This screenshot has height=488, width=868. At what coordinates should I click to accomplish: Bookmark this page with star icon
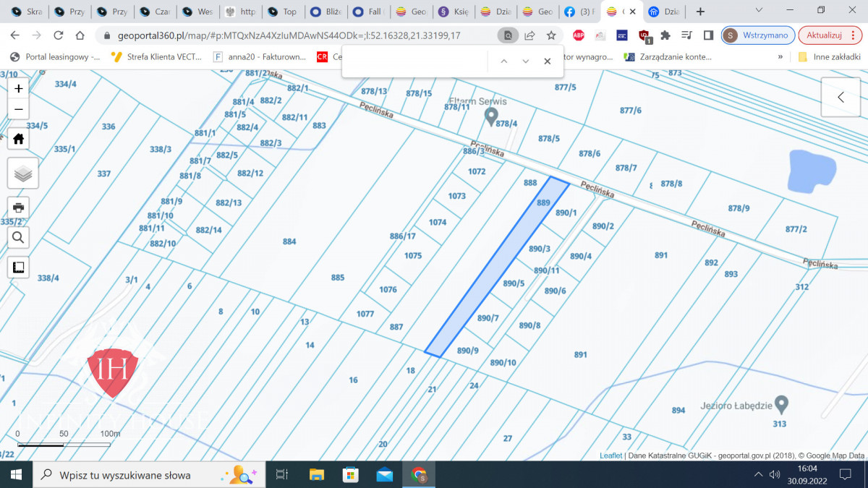point(551,35)
